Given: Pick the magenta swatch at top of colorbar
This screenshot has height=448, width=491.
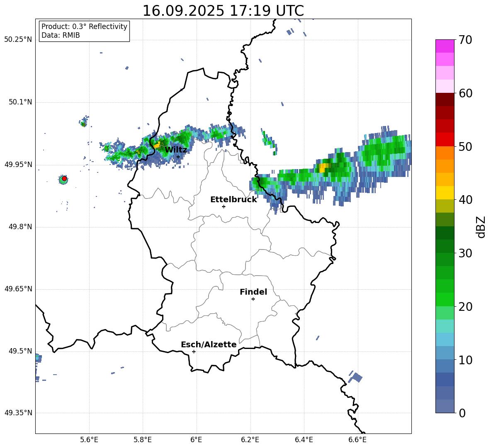Looking at the screenshot, I should [445, 46].
